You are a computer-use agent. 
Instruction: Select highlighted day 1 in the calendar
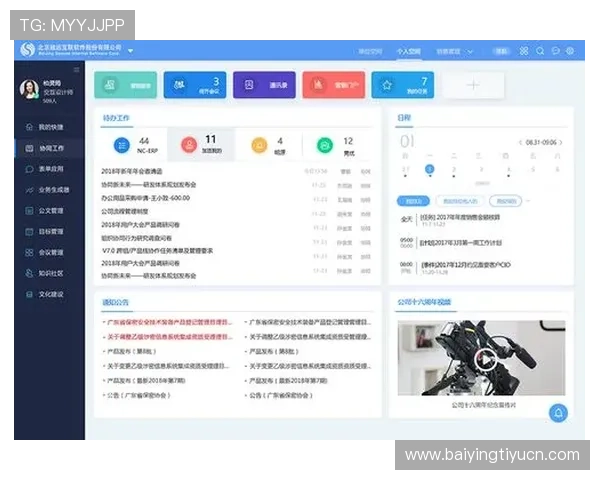pos(430,169)
